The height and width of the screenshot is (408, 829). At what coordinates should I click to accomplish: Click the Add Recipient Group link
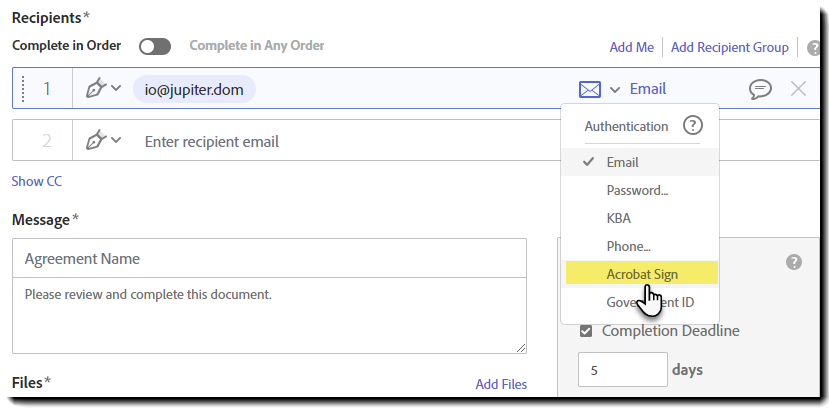click(x=729, y=47)
